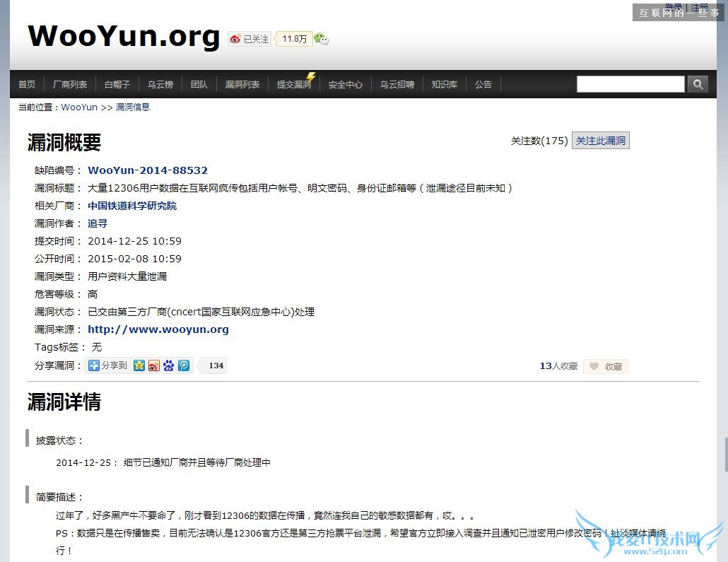Viewport: 728px width, 562px height.
Task: Click the 漏洞概要 heading
Action: click(x=64, y=142)
